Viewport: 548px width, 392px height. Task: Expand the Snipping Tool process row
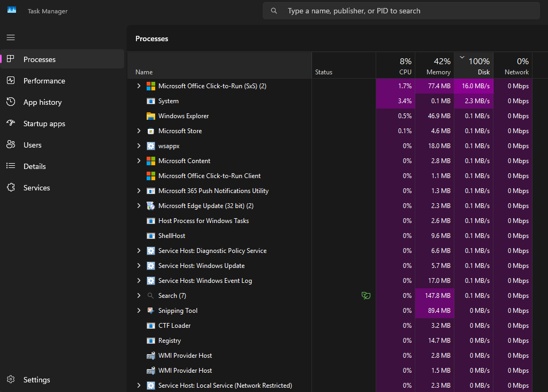tap(139, 311)
